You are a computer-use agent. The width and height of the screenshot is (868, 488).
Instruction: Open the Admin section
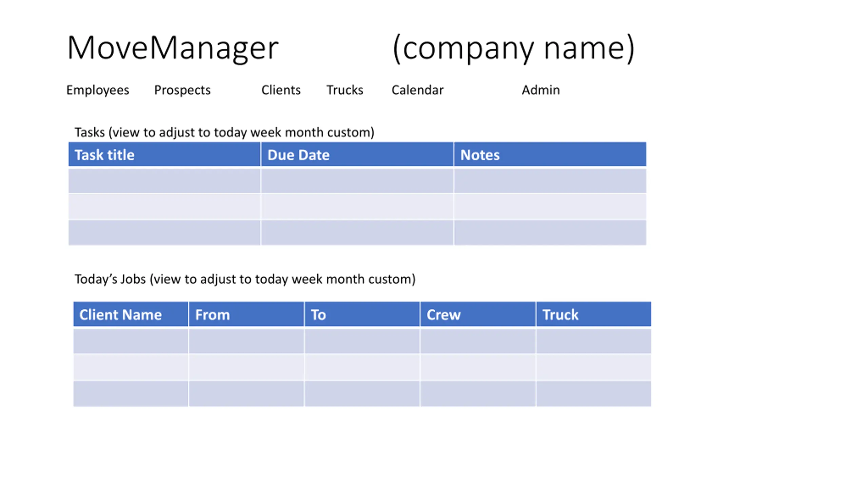[540, 90]
